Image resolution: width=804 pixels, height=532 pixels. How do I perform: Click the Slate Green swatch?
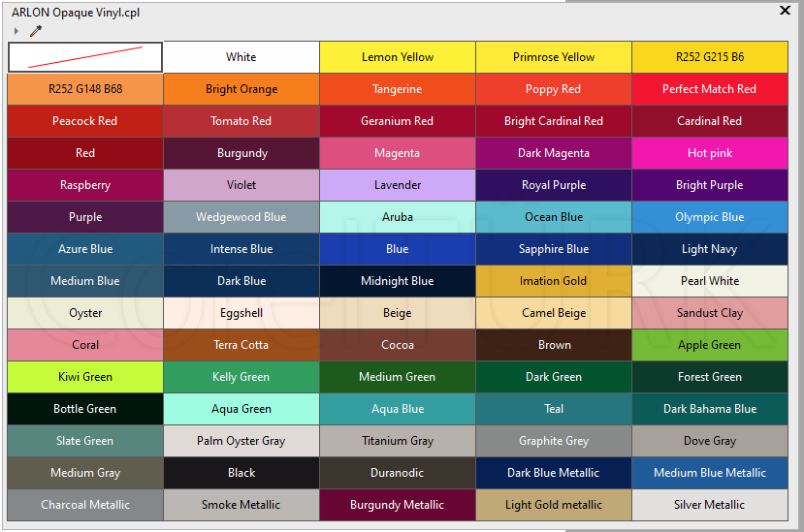[85, 441]
